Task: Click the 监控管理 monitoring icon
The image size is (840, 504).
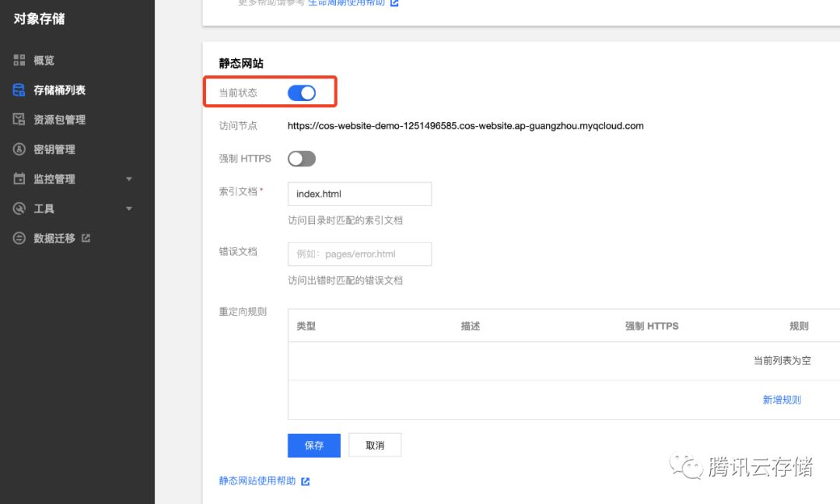Action: click(x=19, y=179)
